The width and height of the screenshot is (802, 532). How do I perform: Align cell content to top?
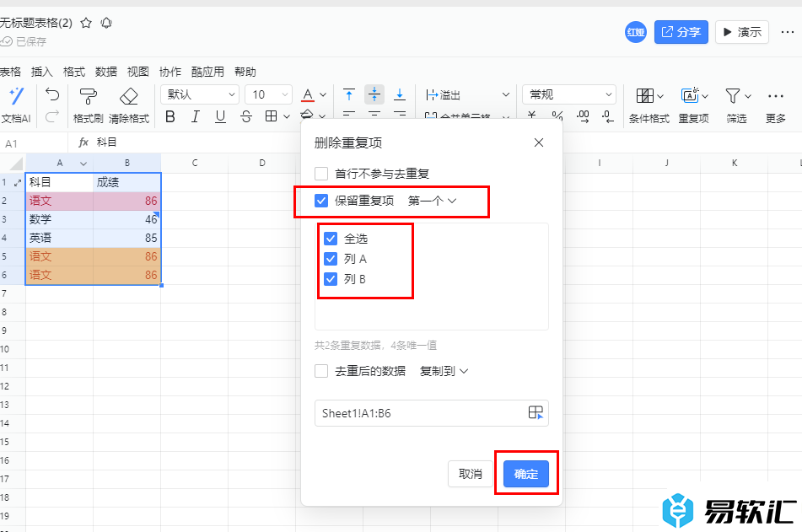(349, 94)
